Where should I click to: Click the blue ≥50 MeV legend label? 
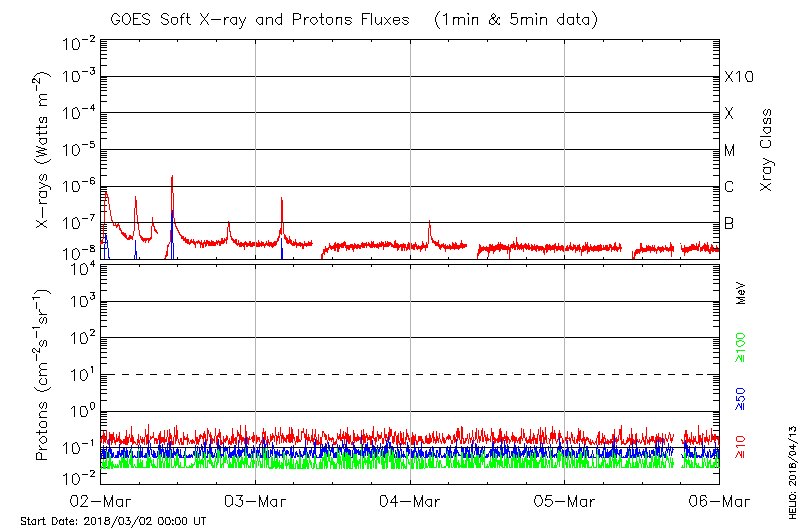click(x=741, y=398)
